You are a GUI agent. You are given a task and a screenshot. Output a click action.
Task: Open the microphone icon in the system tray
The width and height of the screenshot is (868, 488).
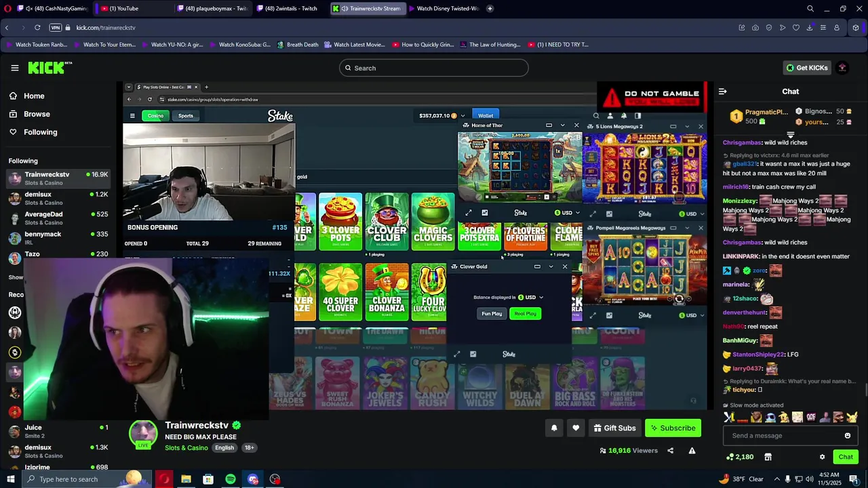coord(788,479)
